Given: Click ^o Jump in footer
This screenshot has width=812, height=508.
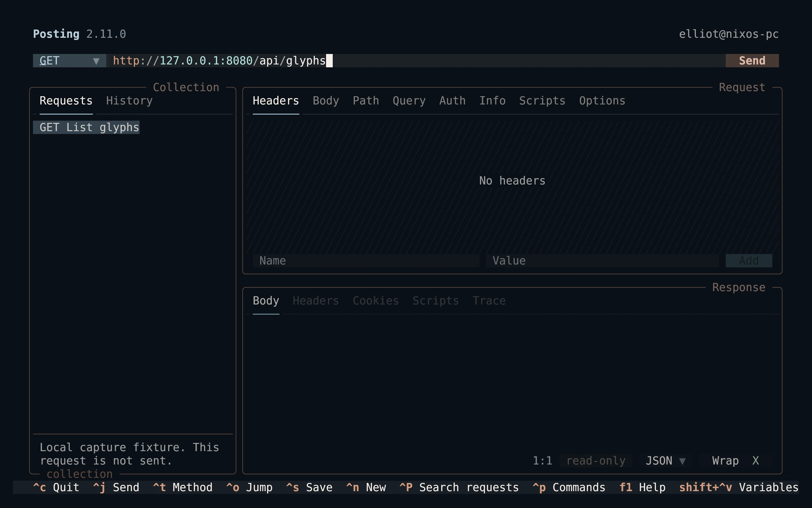Looking at the screenshot, I should point(249,487).
